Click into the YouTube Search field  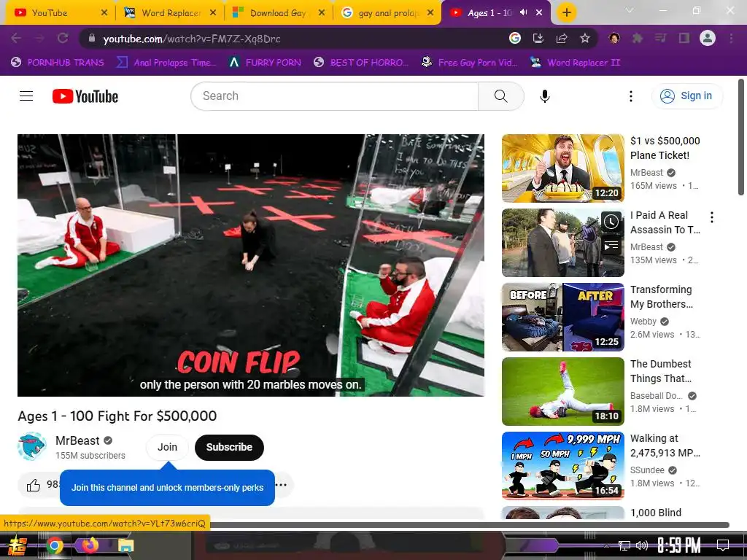pyautogui.click(x=334, y=96)
